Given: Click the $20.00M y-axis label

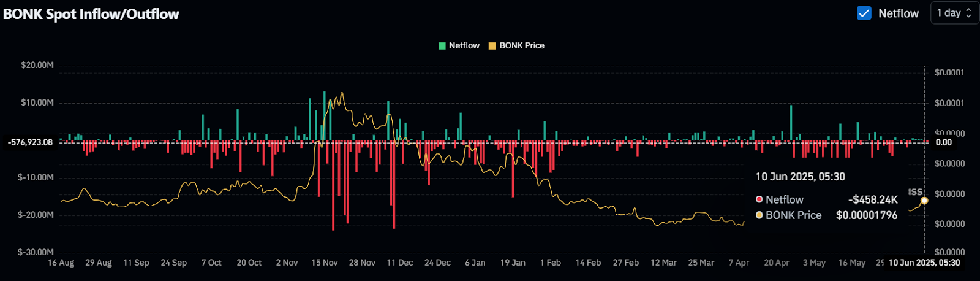Looking at the screenshot, I should 37,65.
